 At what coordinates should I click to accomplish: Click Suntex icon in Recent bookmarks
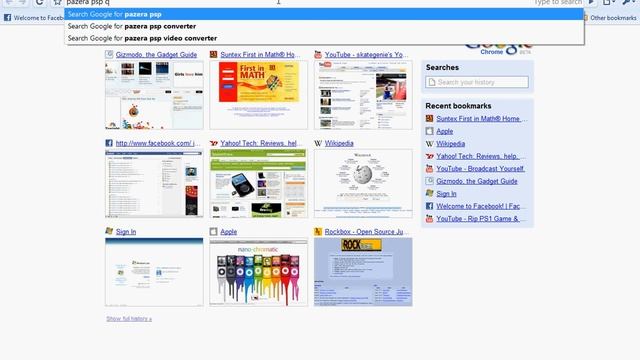click(x=429, y=118)
